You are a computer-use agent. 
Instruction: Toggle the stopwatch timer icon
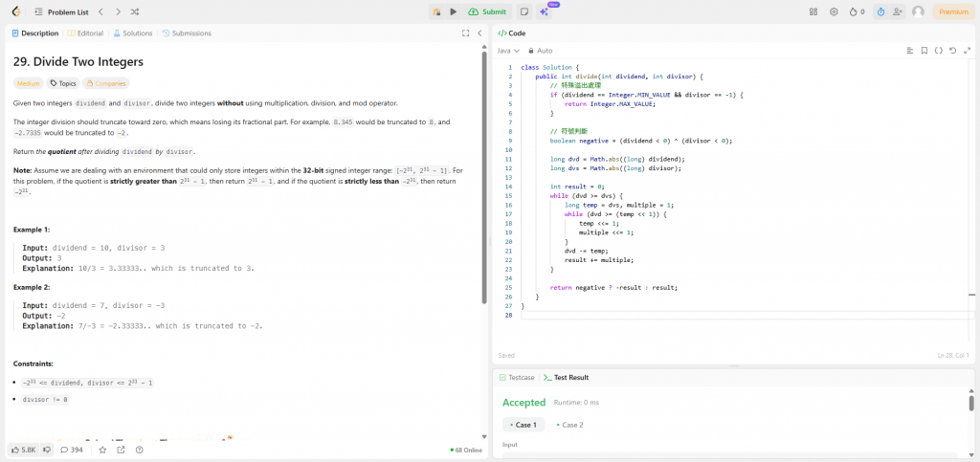(880, 11)
